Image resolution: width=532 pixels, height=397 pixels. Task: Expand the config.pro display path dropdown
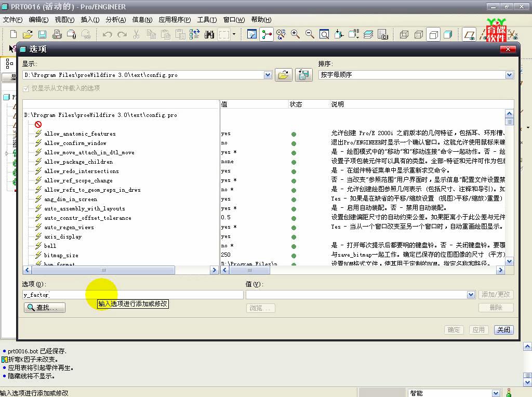coord(268,75)
